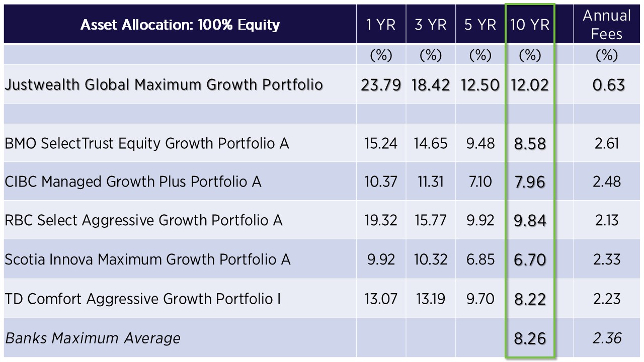
Task: Select the Banks average 10 YR value 8.26
Action: coord(530,338)
